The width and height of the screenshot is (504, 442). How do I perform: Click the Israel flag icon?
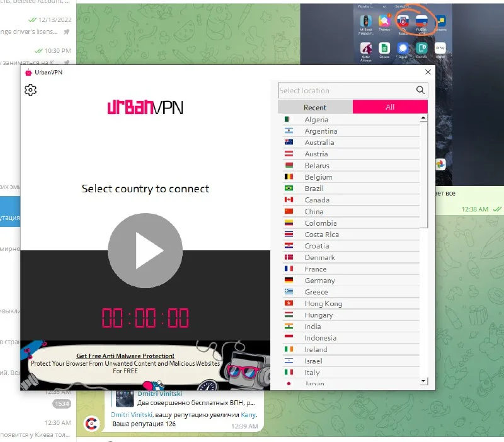(x=289, y=361)
